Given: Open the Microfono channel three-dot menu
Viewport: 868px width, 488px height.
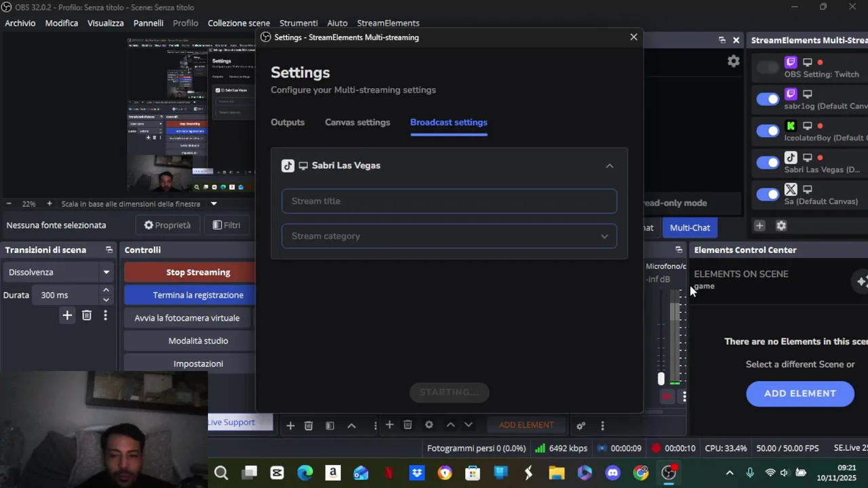Looking at the screenshot, I should [x=684, y=396].
